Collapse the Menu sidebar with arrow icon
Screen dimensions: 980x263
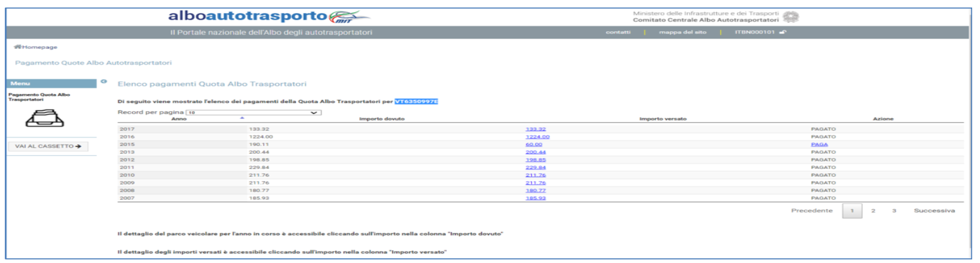click(104, 82)
